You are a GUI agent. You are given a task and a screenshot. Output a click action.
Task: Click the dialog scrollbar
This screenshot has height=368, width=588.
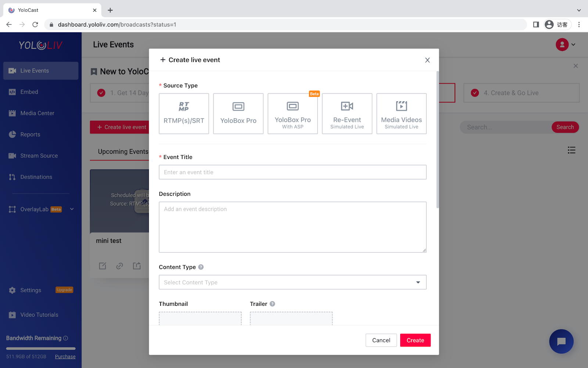click(x=437, y=140)
